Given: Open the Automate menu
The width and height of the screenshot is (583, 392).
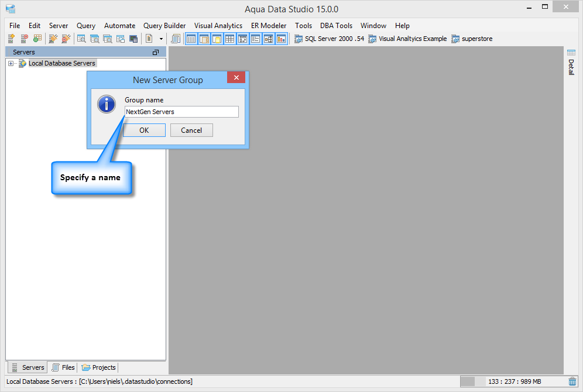Looking at the screenshot, I should coord(120,26).
